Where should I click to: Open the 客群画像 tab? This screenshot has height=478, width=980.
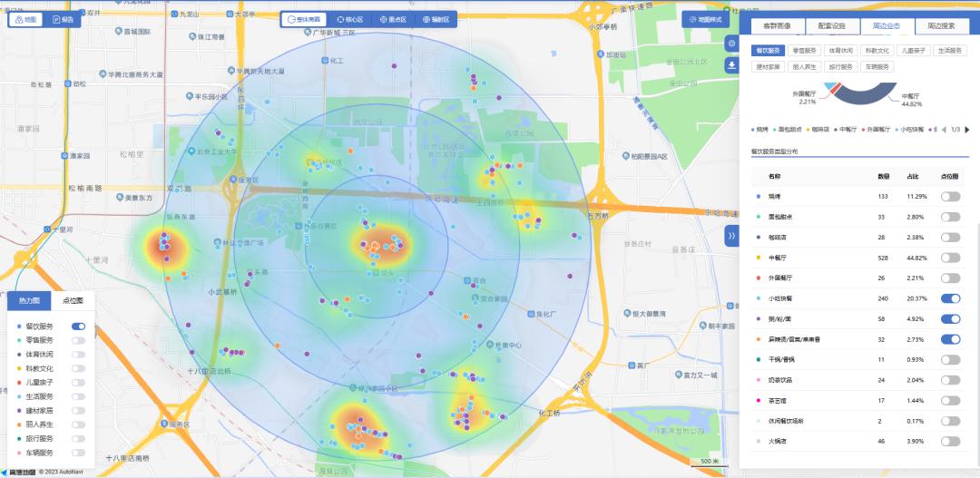[776, 26]
